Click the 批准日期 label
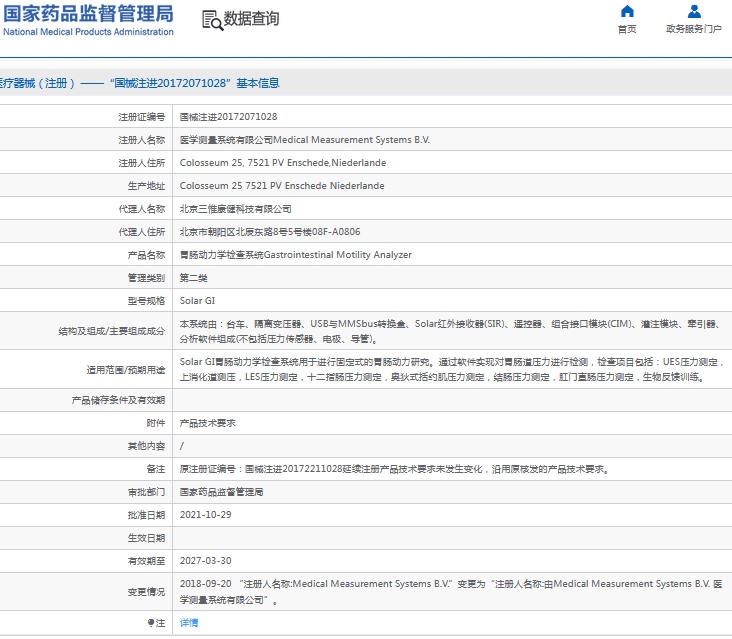 147,515
